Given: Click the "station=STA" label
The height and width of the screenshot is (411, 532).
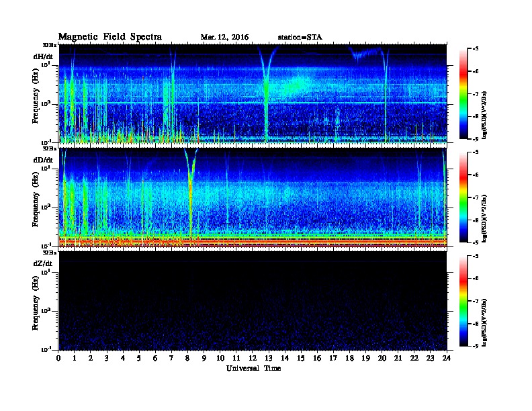Looking at the screenshot, I should (300, 37).
